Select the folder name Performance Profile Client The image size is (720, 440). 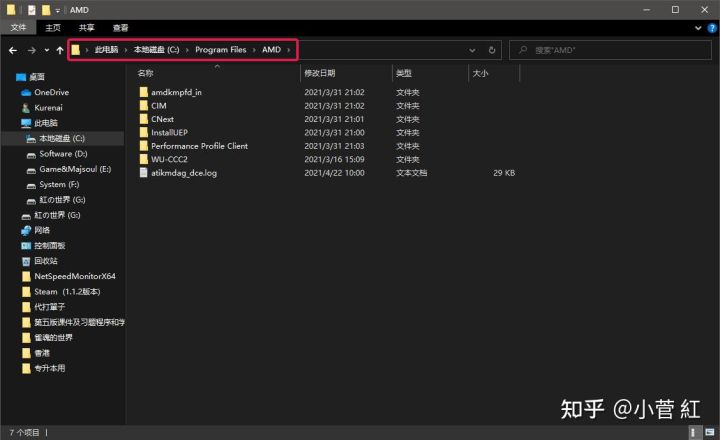(199, 146)
